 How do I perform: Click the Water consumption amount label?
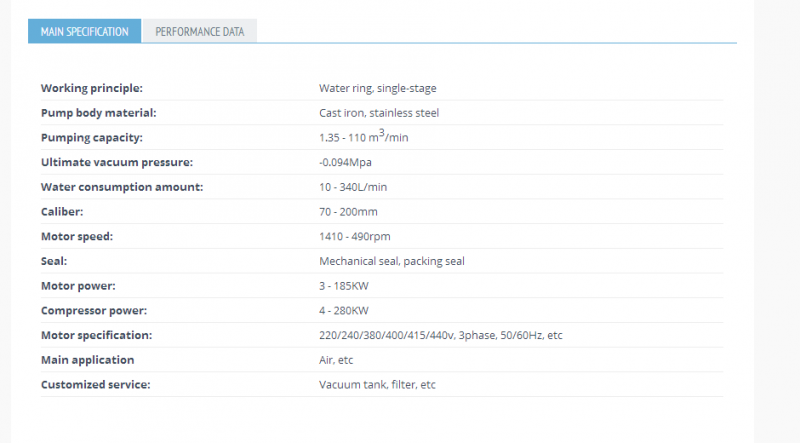pyautogui.click(x=122, y=187)
